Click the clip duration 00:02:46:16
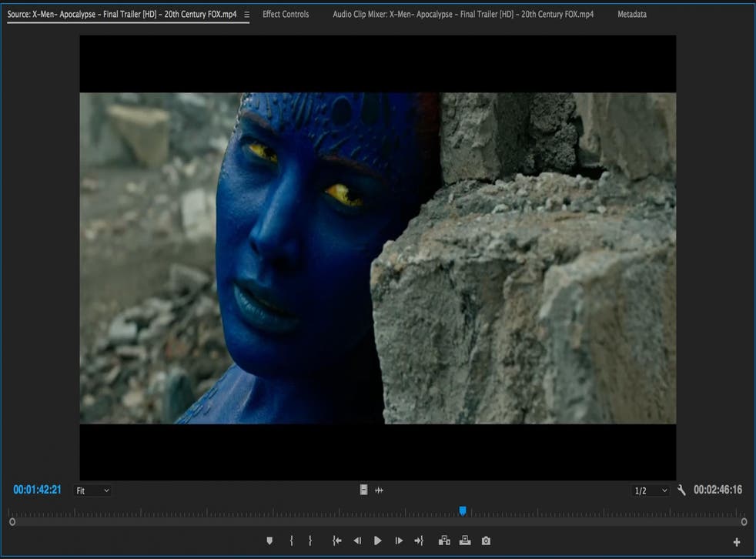Image resolution: width=756 pixels, height=559 pixels. (718, 490)
